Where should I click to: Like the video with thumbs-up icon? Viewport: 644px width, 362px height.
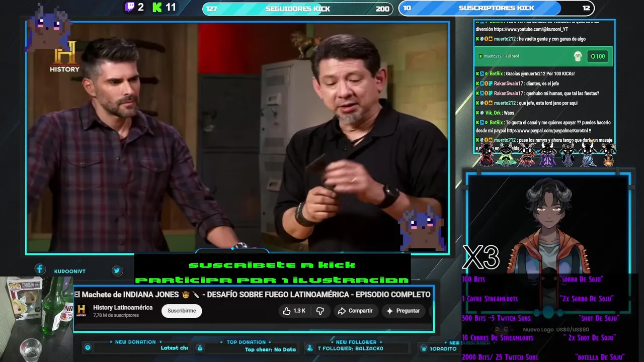point(287,311)
